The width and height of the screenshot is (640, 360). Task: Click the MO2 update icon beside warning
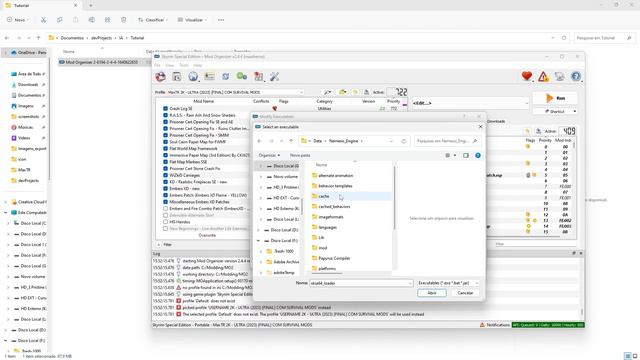pyautogui.click(x=560, y=76)
